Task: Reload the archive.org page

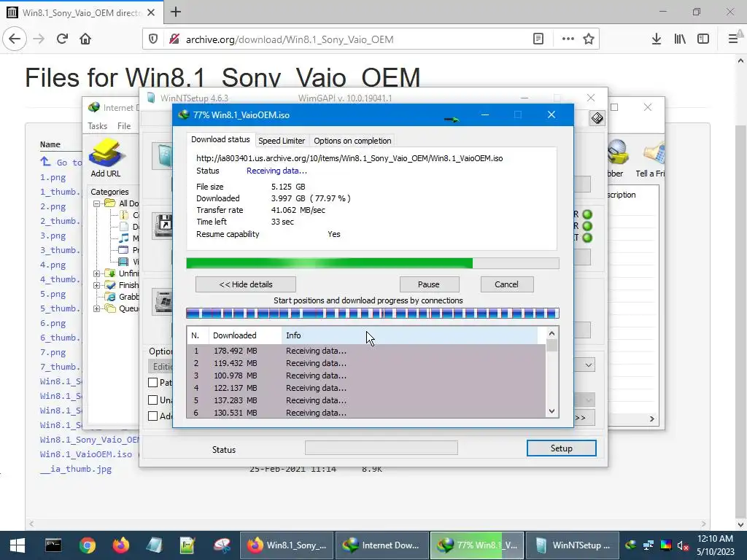Action: [x=62, y=39]
